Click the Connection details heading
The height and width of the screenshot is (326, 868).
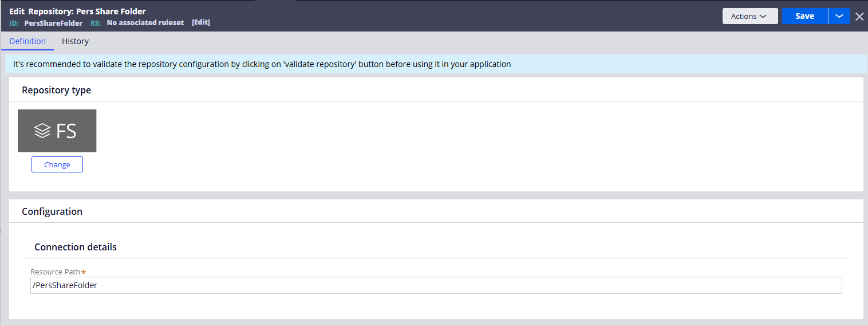pos(76,247)
